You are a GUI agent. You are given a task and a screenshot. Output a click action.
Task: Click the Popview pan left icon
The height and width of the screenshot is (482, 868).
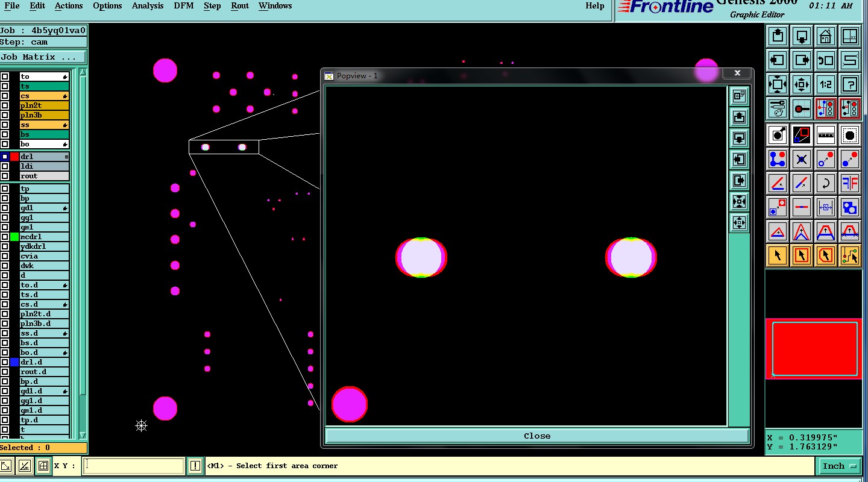click(x=739, y=159)
